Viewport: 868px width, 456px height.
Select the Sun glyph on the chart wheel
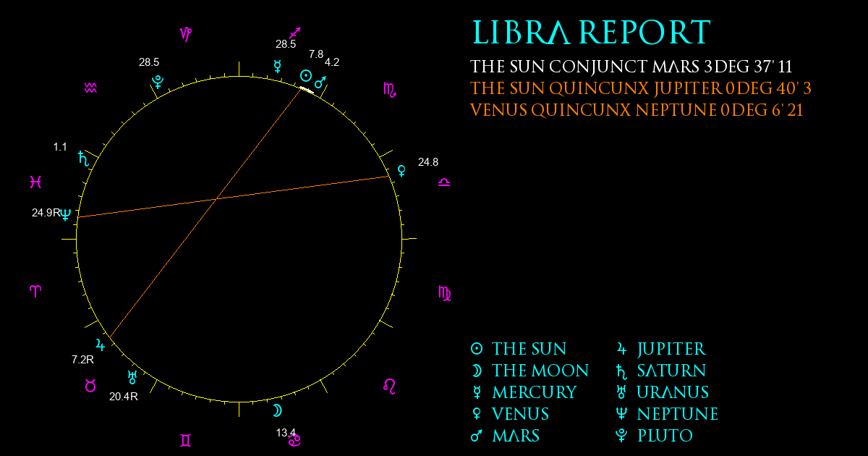[306, 76]
